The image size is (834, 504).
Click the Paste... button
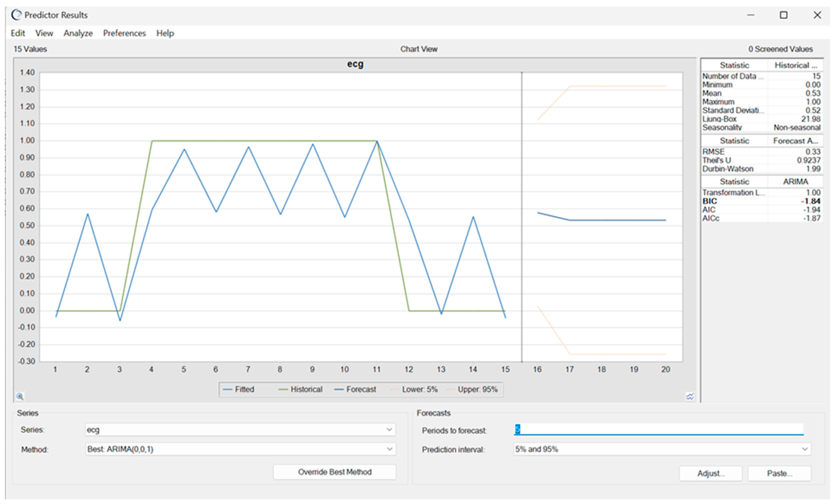tap(779, 473)
